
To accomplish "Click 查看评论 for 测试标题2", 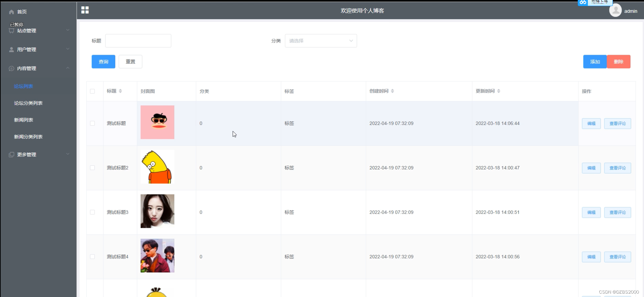I will tap(618, 168).
